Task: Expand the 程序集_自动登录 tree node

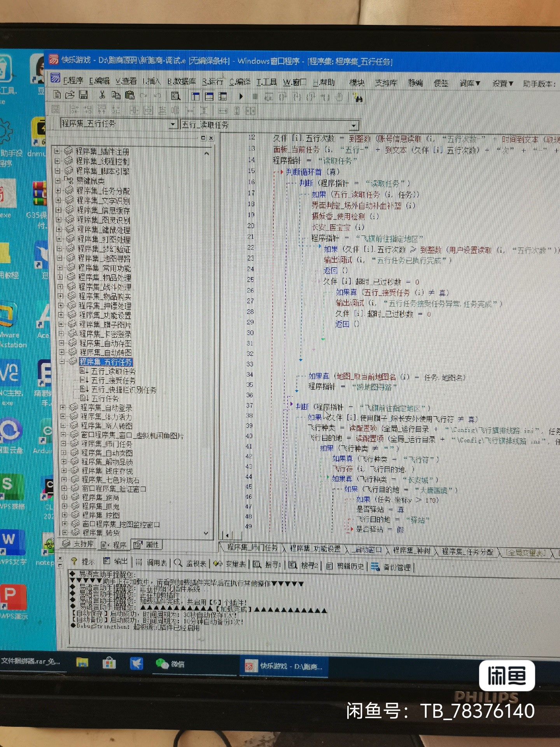Action: point(63,407)
